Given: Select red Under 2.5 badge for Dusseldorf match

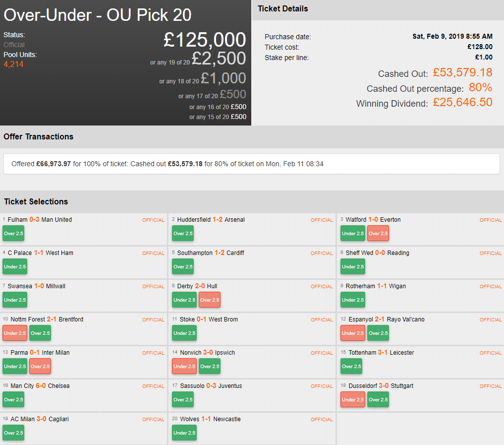Looking at the screenshot, I should 353,399.
